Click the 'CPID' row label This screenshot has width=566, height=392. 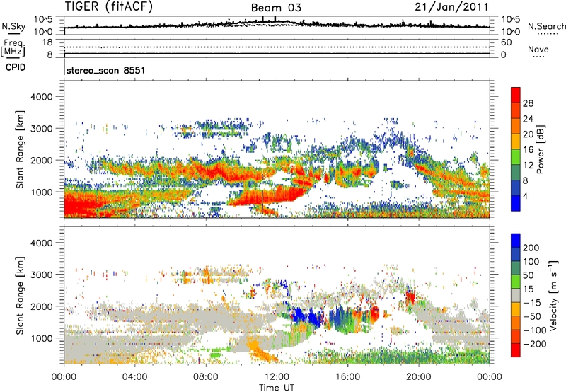[16, 67]
